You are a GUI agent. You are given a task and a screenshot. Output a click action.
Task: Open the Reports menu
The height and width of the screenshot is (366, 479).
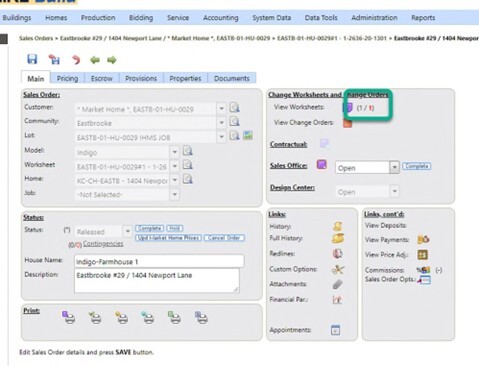tap(423, 18)
